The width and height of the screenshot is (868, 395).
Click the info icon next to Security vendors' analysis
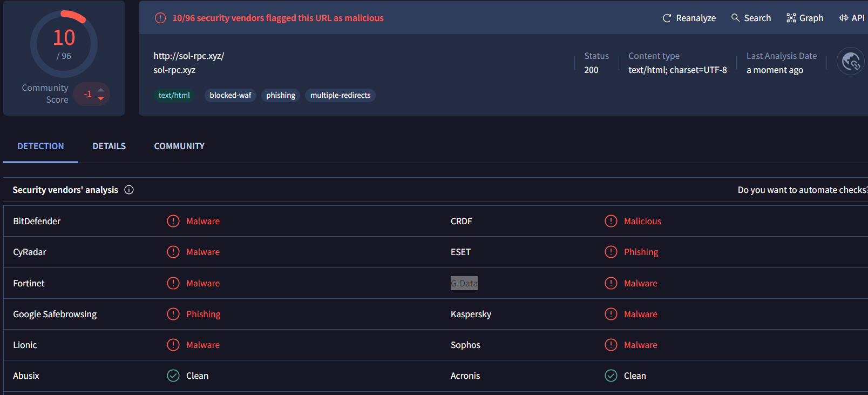[129, 190]
